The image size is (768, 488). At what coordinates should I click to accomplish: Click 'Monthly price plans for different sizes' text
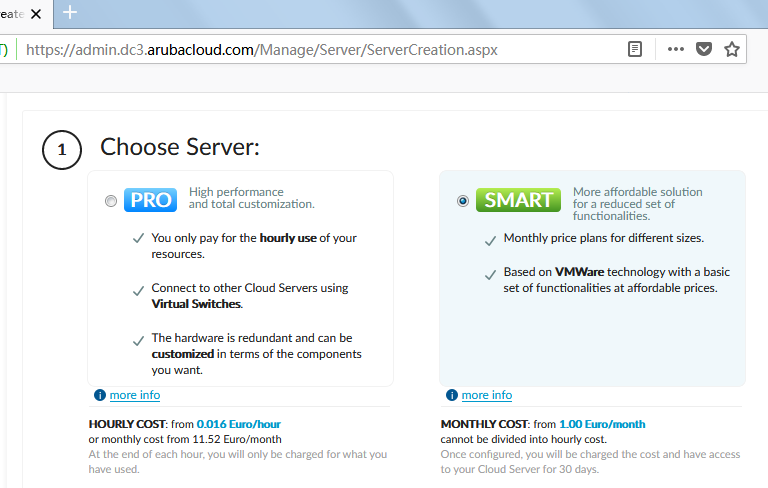point(603,238)
